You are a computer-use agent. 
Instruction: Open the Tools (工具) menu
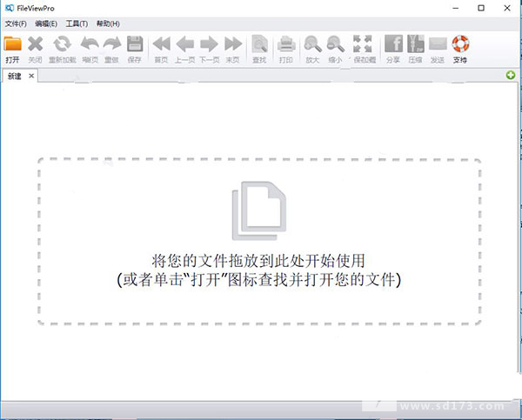77,23
